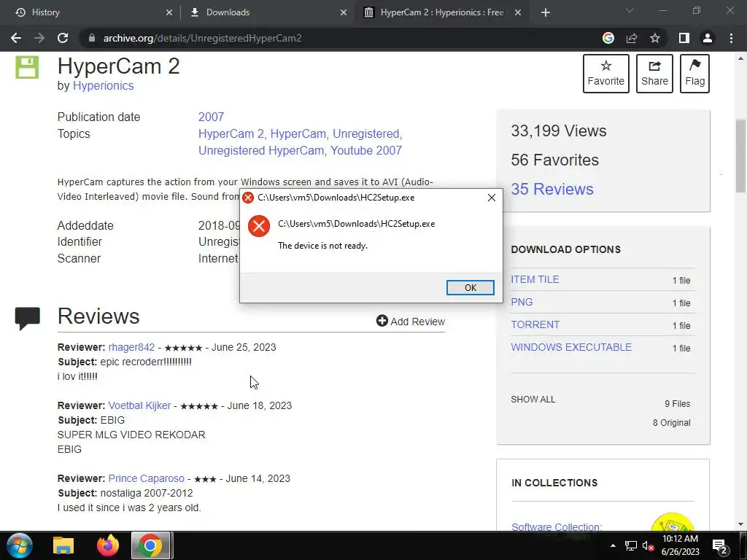Viewport: 747px width, 560px height.
Task: Click the green floppy software icon
Action: coord(27,67)
